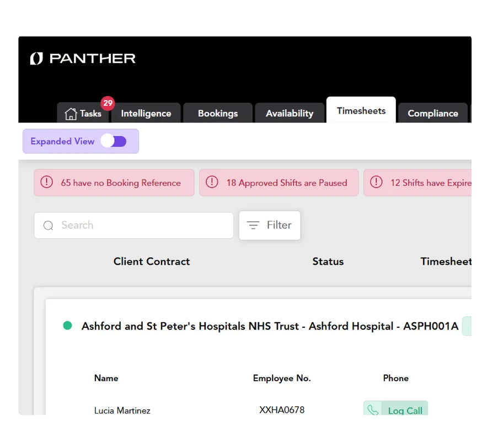Click the magnifier icon in the search box

click(x=49, y=226)
